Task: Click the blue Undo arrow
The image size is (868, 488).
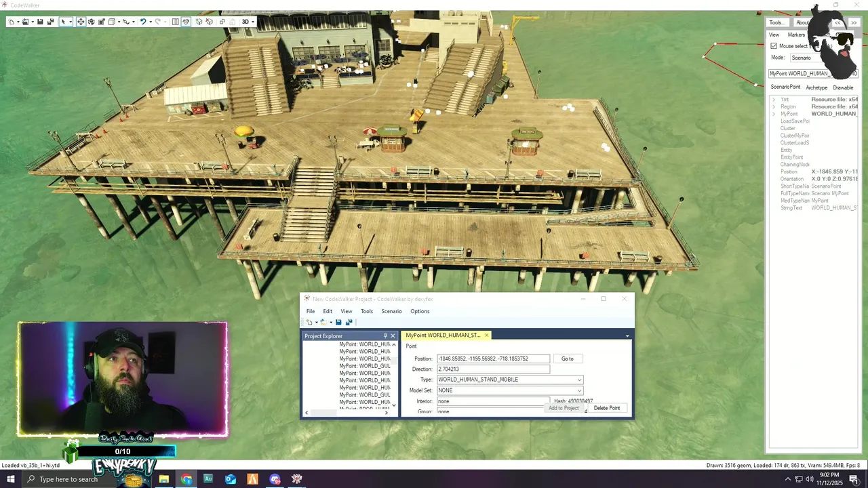Action: pos(143,22)
